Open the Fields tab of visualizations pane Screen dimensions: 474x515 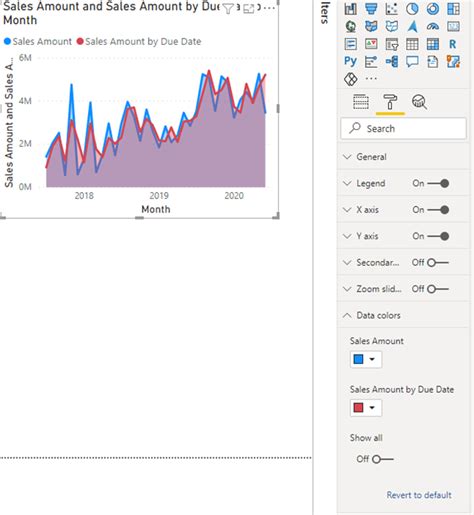[x=361, y=102]
